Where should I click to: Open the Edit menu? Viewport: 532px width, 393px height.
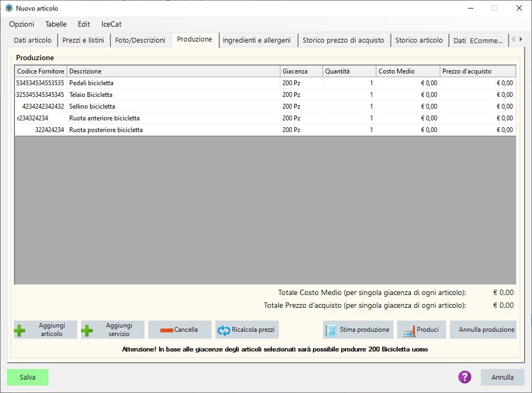click(x=84, y=24)
